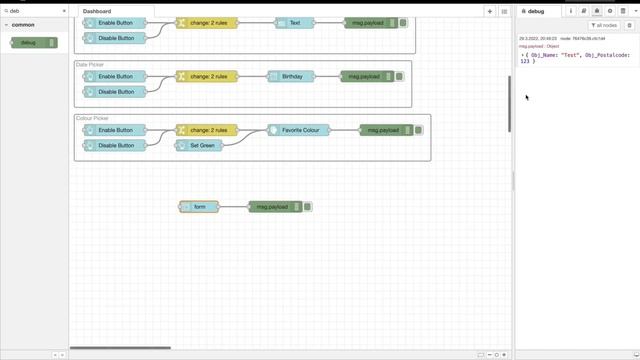Zoom out on the workspace footer
The image size is (640, 360).
(x=489, y=355)
